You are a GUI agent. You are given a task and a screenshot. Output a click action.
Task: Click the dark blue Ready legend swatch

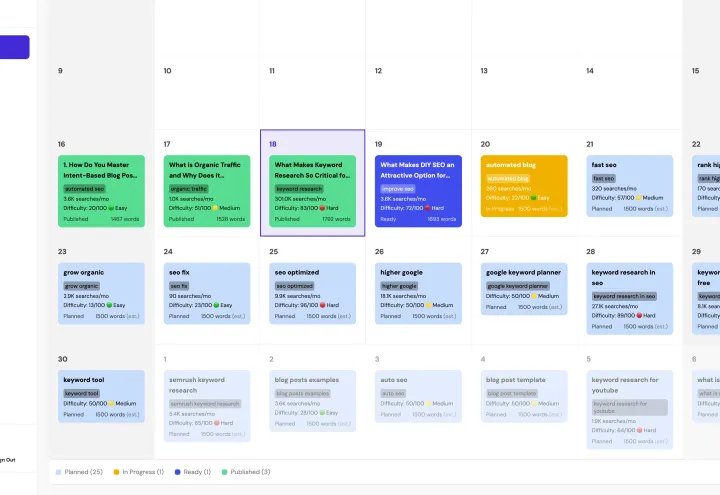177,472
